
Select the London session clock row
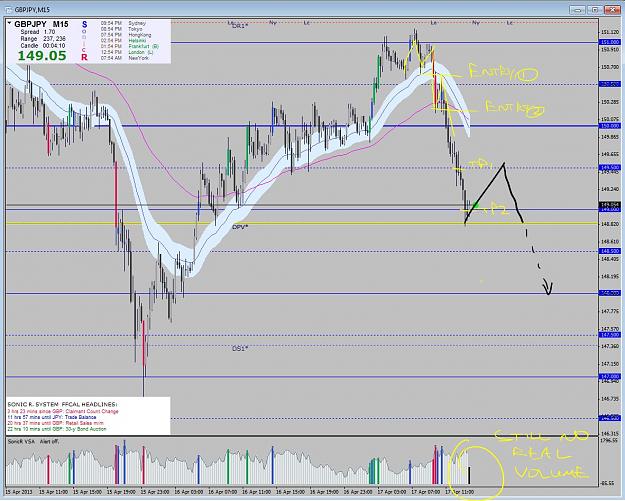(127, 52)
